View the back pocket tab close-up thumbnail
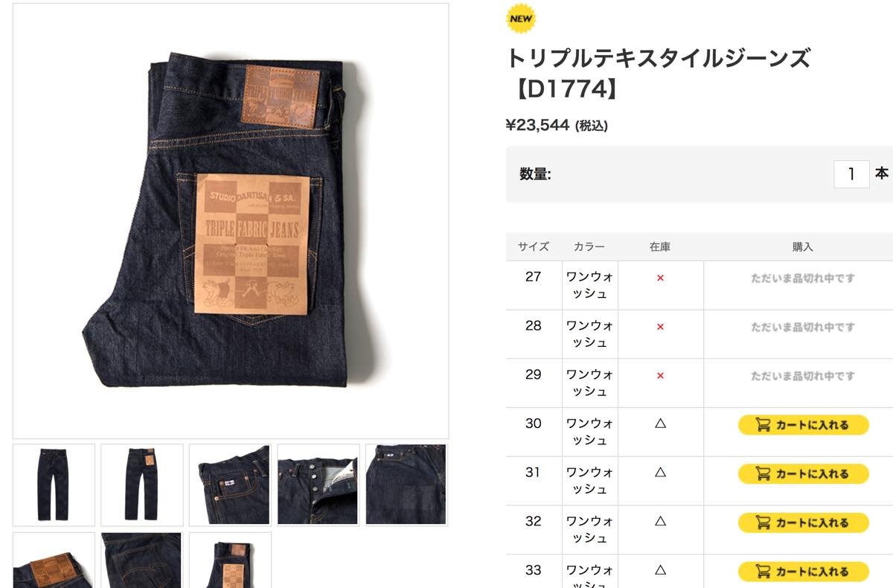Screen dimensions: 893x588 [406, 485]
